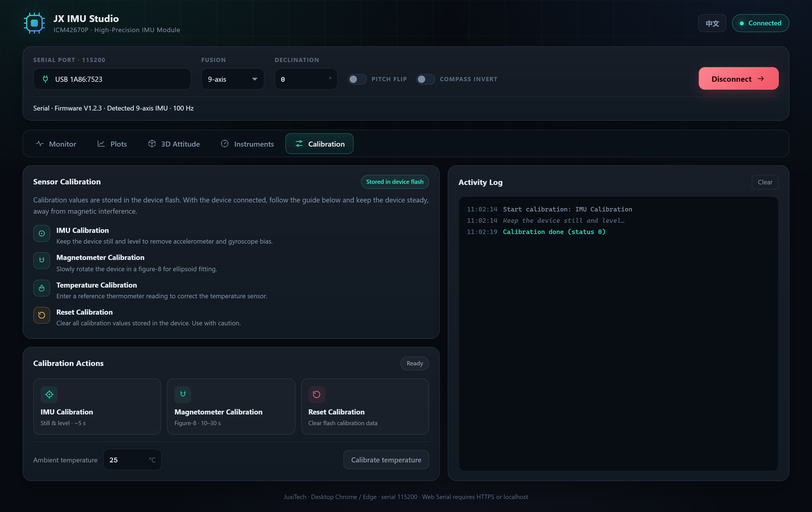This screenshot has height=512, width=812.
Task: Switch language with the 中文 button
Action: (x=712, y=23)
